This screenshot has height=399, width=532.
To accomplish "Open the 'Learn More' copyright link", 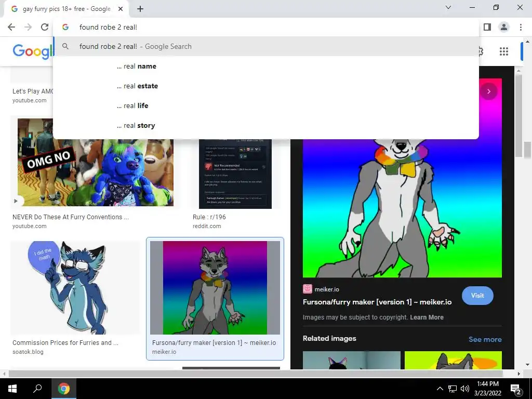I will click(427, 317).
